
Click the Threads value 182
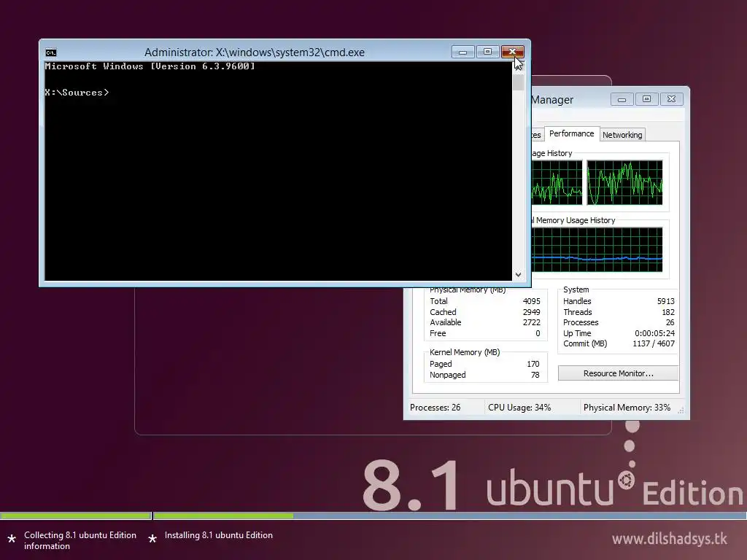point(668,312)
